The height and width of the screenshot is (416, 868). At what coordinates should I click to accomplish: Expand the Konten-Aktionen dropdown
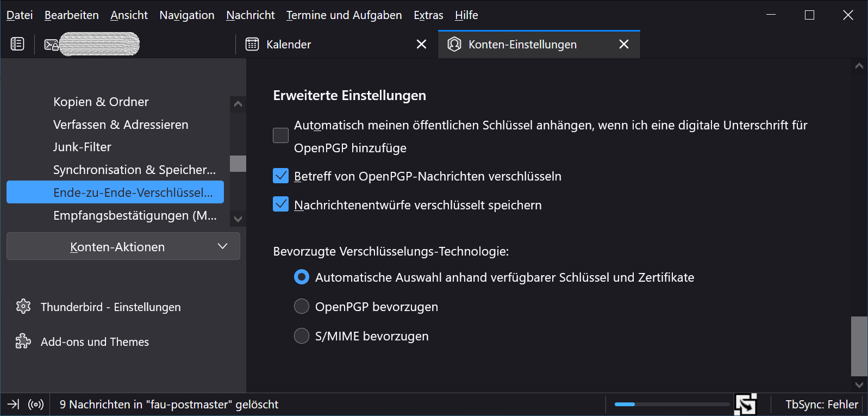[x=123, y=247]
